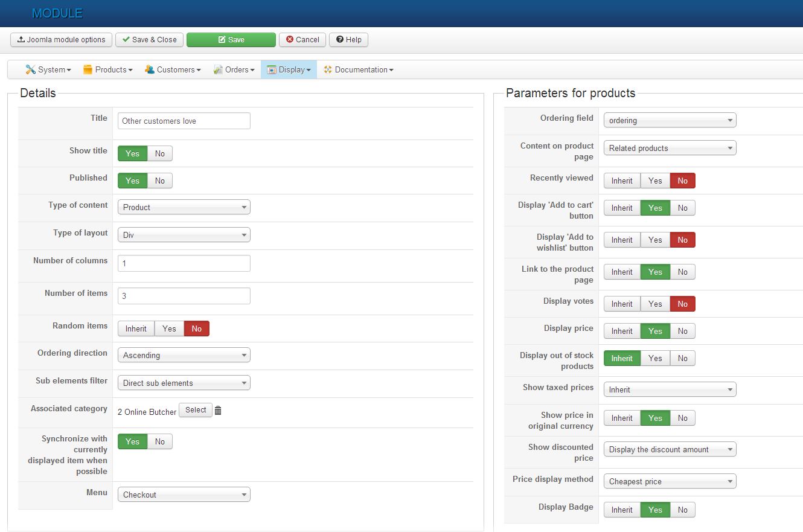Viewport: 803px width, 532px height.
Task: Set Display 'Add to wishlist' to Yes
Action: click(655, 240)
